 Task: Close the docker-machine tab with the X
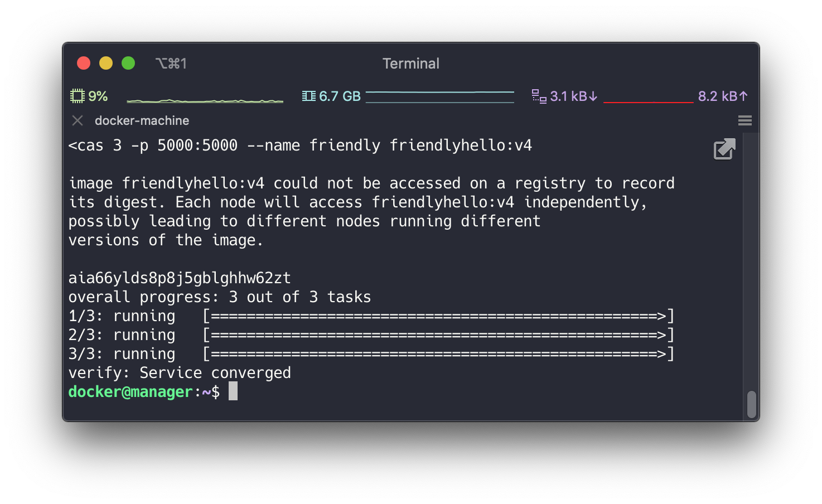[x=77, y=120]
